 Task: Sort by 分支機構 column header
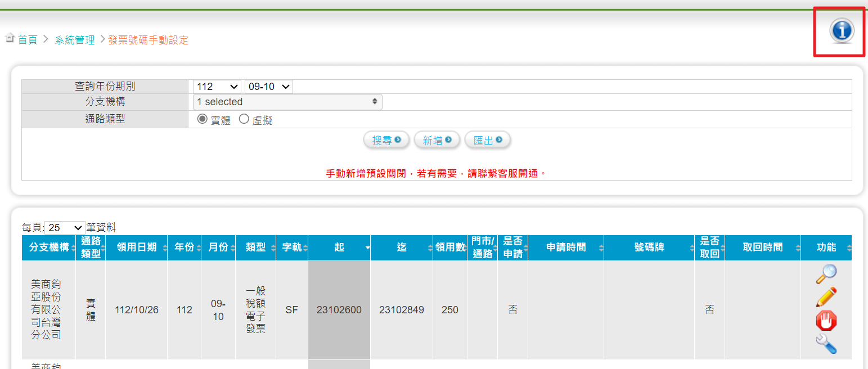point(49,247)
